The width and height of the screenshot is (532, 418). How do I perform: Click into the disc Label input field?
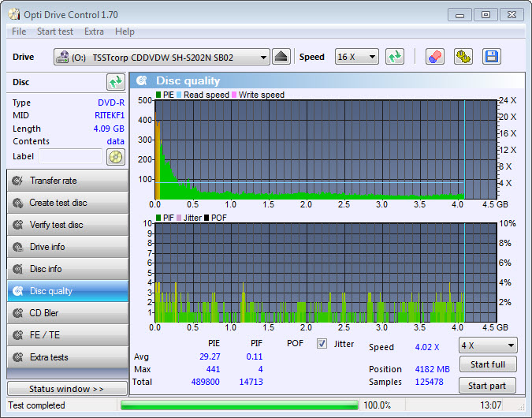tap(71, 156)
